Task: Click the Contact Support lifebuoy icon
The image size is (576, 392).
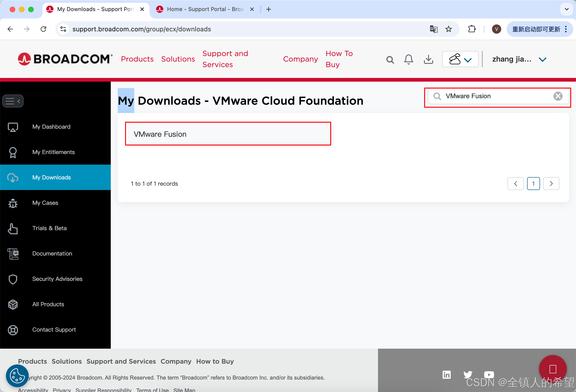Action: tap(13, 330)
